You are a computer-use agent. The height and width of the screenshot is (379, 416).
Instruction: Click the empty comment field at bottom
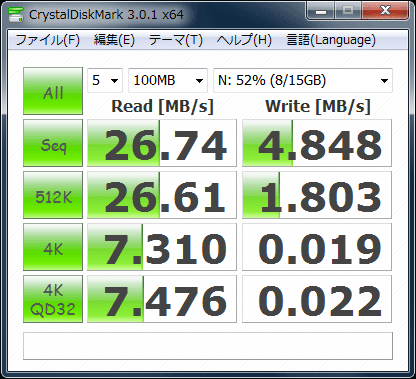click(208, 346)
